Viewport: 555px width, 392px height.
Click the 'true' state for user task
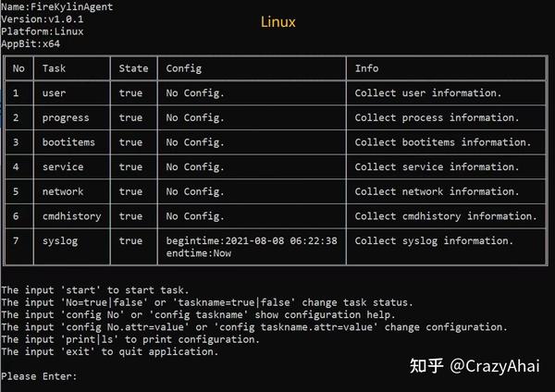click(x=130, y=93)
